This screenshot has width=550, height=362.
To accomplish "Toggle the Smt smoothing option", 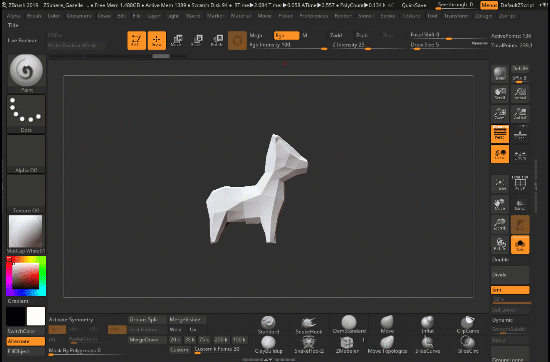I will 510,290.
